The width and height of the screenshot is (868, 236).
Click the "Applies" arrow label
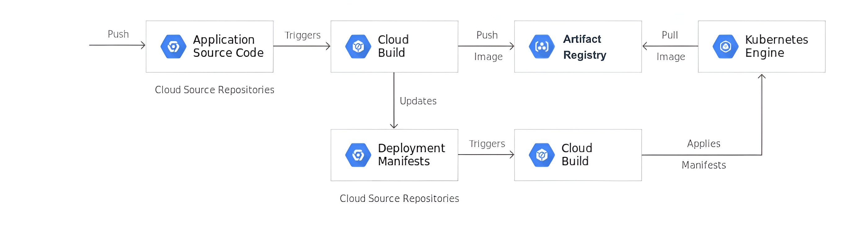coord(704,143)
